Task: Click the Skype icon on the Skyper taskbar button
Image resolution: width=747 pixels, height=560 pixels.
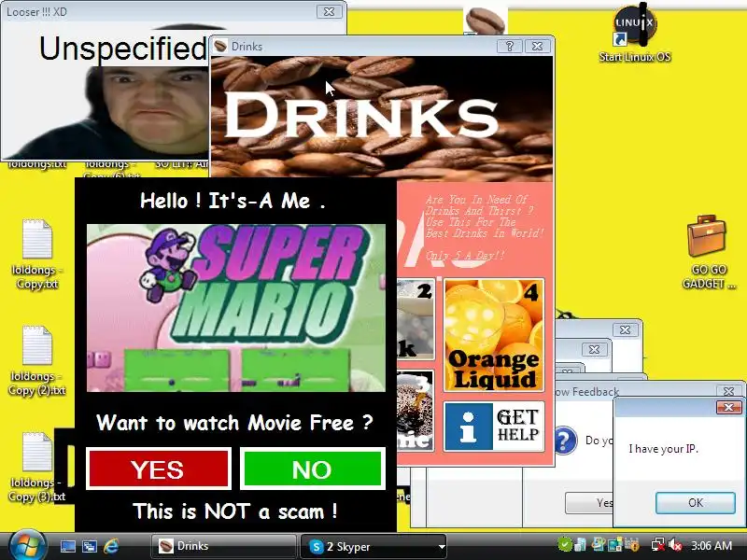Action: point(316,547)
